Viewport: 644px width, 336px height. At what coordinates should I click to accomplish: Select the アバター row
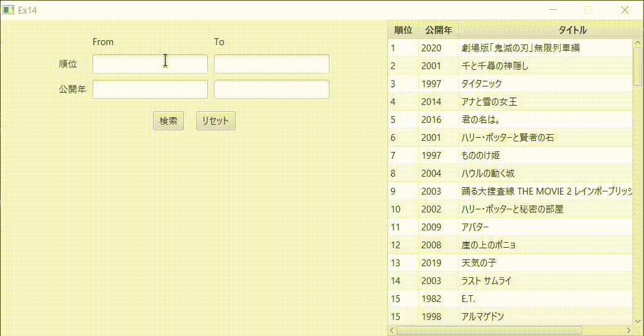510,227
